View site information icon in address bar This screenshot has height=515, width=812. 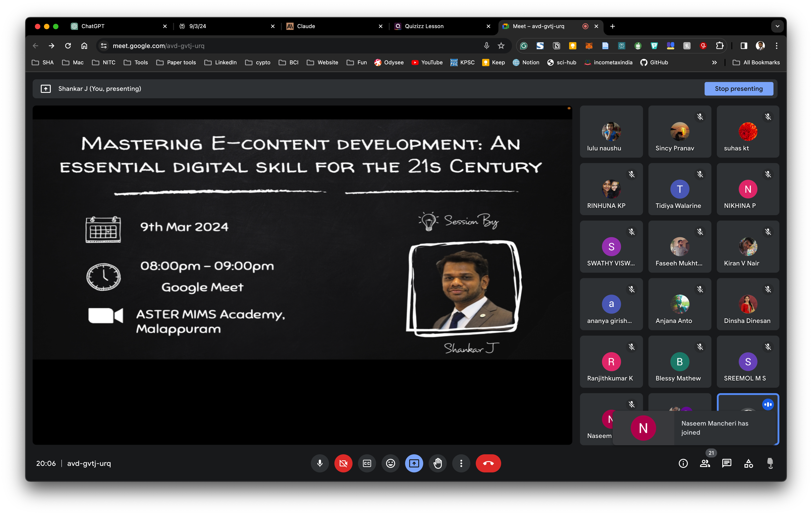[x=104, y=46]
